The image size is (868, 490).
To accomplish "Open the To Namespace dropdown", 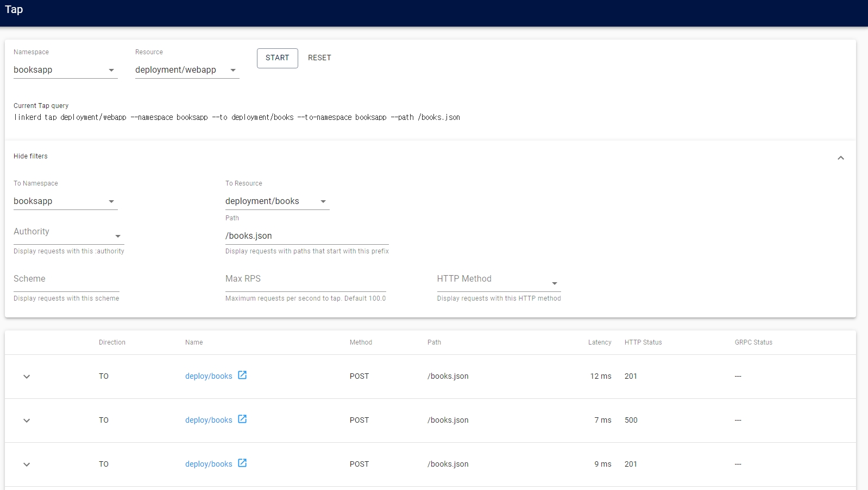I will pyautogui.click(x=65, y=201).
